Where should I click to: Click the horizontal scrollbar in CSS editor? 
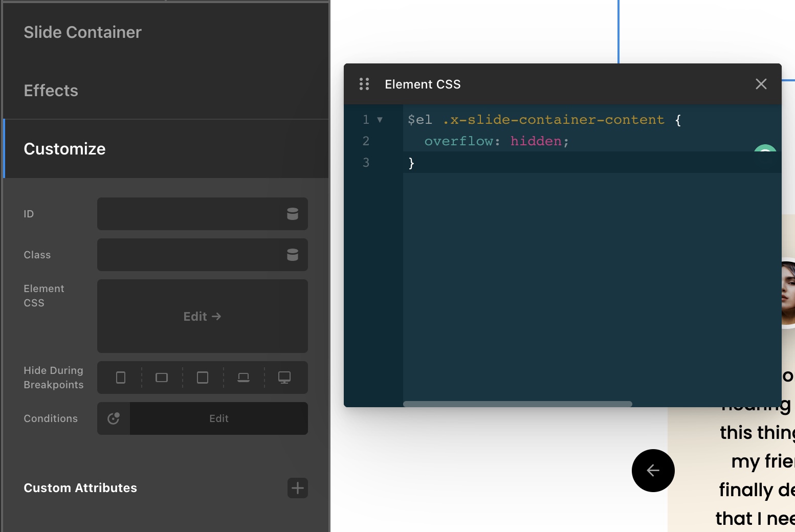coord(518,404)
